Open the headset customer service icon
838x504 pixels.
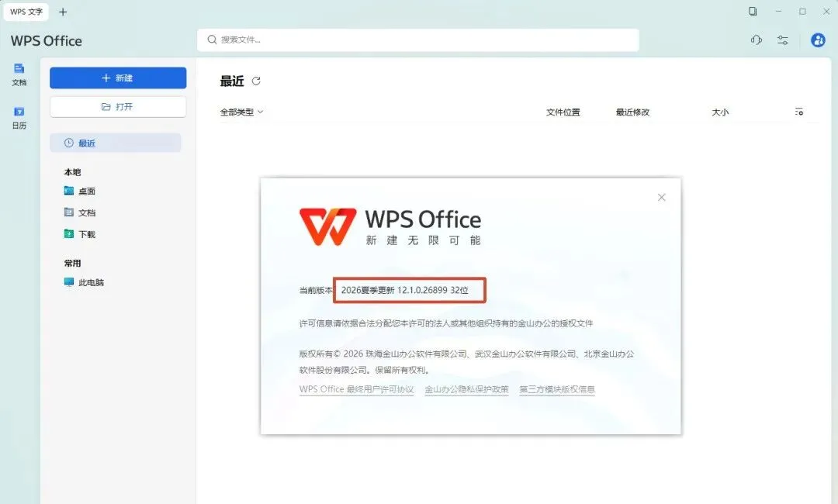[x=757, y=40]
